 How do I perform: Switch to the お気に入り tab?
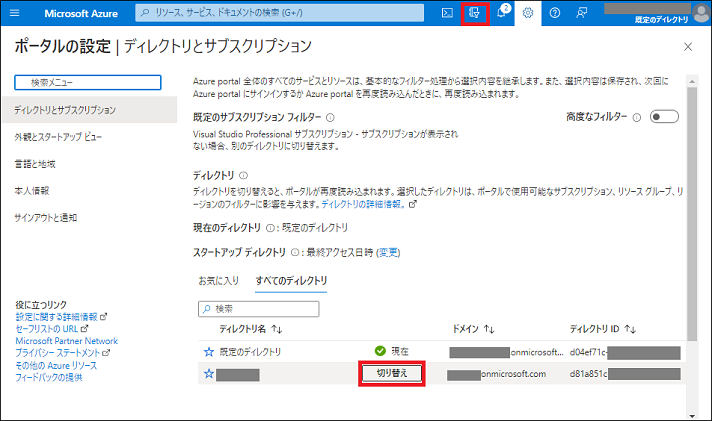click(219, 280)
